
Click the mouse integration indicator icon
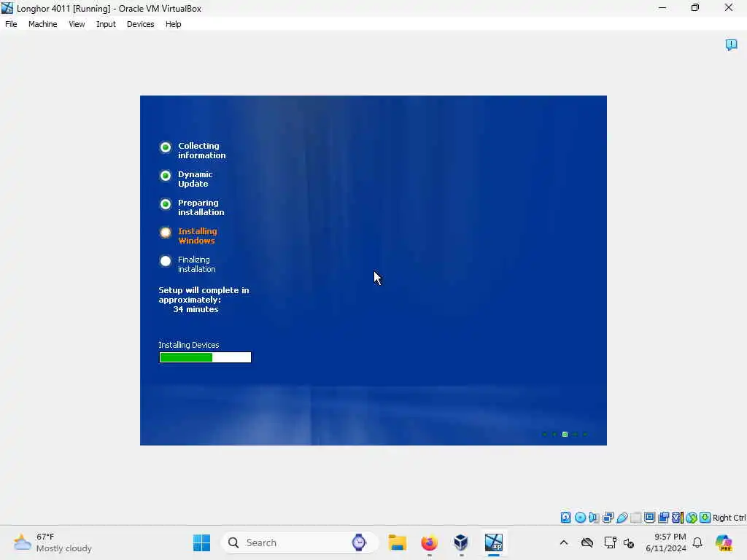[x=692, y=518]
